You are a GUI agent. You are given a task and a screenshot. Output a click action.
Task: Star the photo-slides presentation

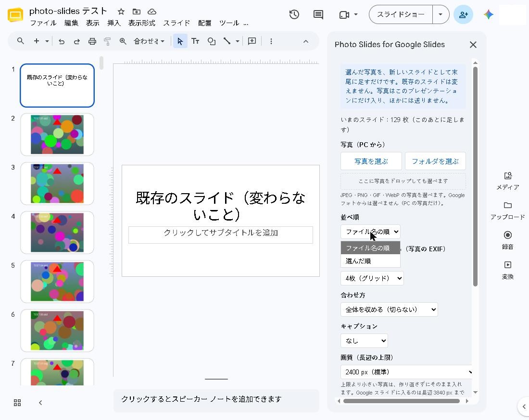[121, 12]
